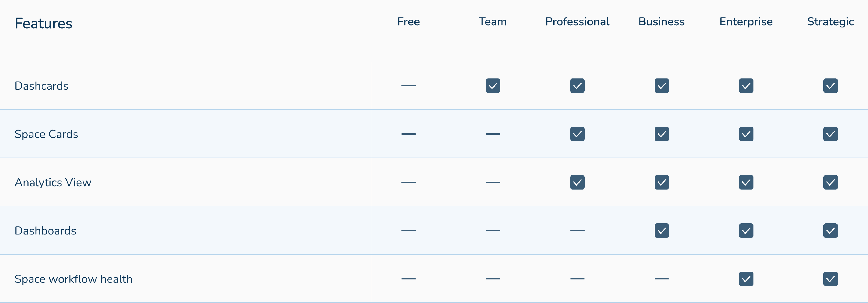Click the Dashcards checkmark under Team
The width and height of the screenshot is (868, 303).
(x=493, y=86)
